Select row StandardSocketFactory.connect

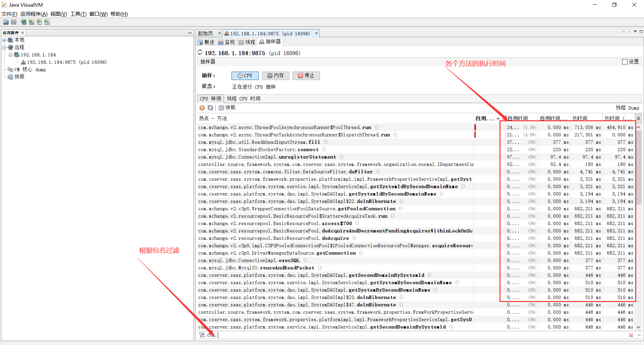coord(416,149)
